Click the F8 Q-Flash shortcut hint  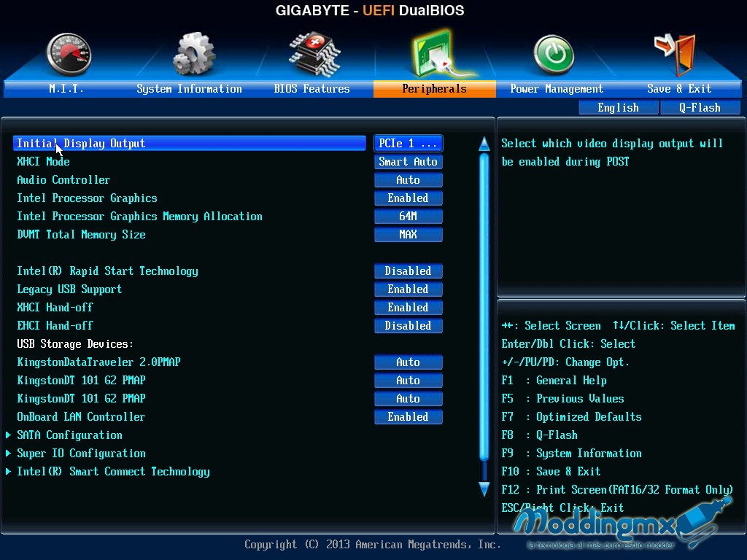click(x=539, y=435)
